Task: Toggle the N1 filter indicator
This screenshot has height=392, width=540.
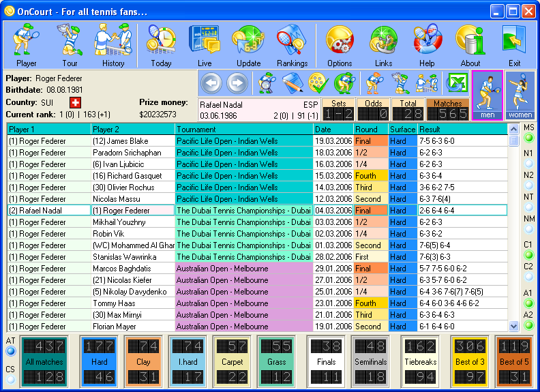Action: click(x=528, y=164)
